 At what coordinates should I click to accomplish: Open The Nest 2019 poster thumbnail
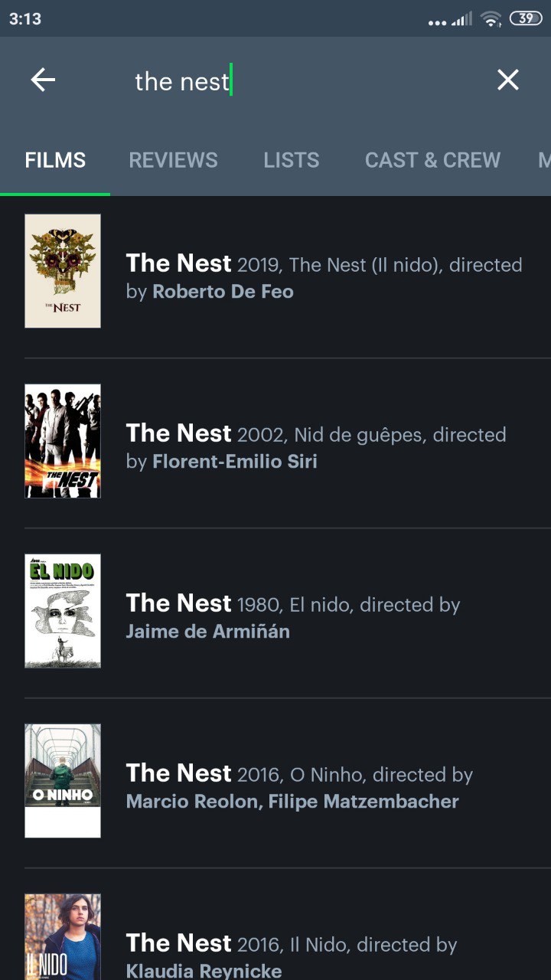[x=63, y=271]
